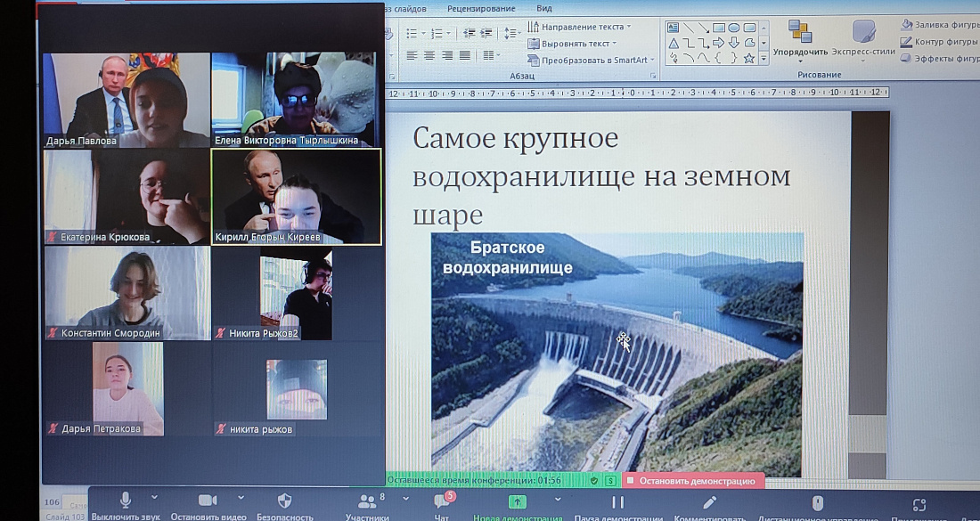980x521 pixels.
Task: Pause the screen share demonstration
Action: tap(618, 502)
